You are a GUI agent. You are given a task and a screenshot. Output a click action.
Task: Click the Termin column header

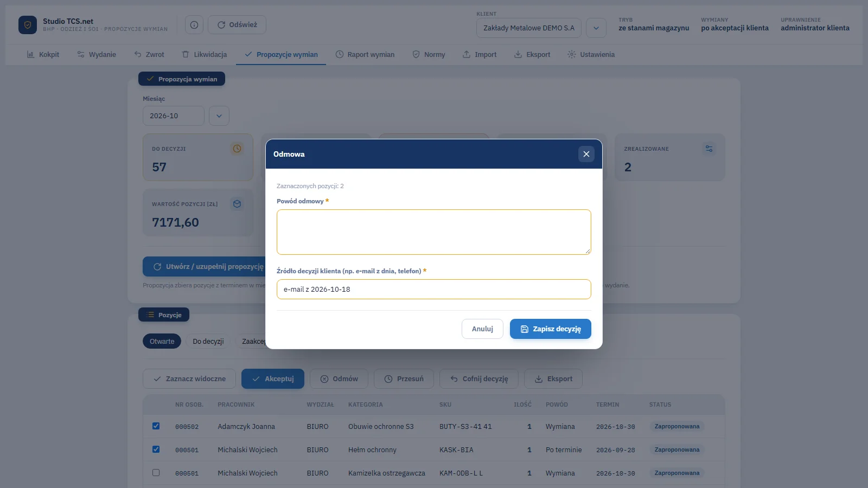[x=608, y=405]
